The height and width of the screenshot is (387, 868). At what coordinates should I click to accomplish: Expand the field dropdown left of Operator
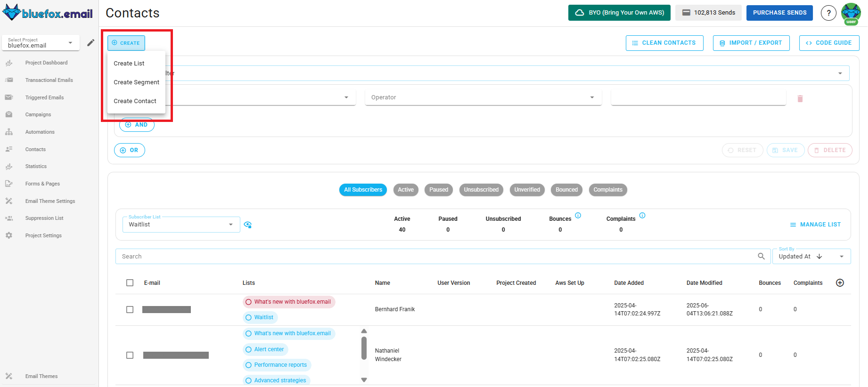[x=346, y=97]
